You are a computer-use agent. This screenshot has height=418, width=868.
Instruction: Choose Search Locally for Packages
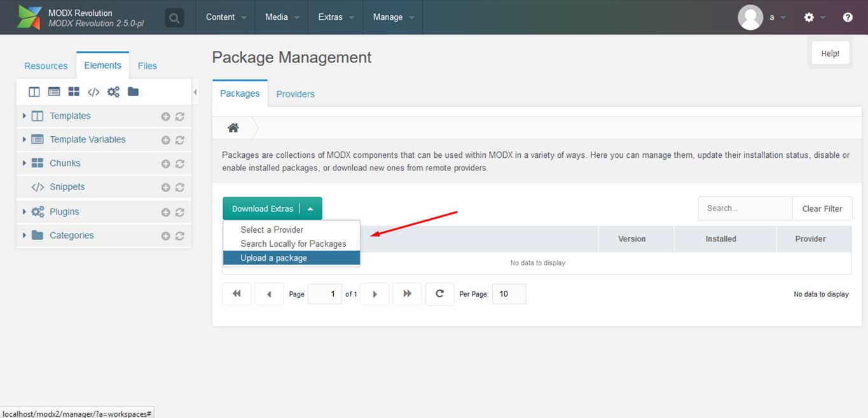pos(293,244)
